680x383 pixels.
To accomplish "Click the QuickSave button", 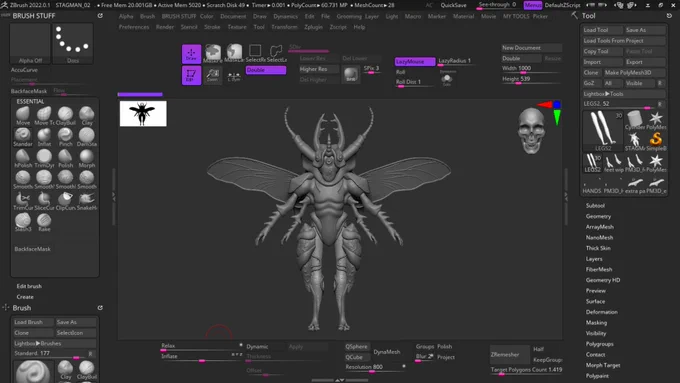I will pyautogui.click(x=453, y=5).
